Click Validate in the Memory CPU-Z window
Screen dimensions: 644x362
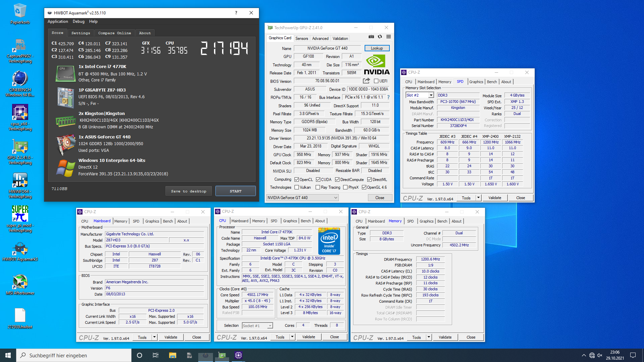pyautogui.click(x=445, y=337)
